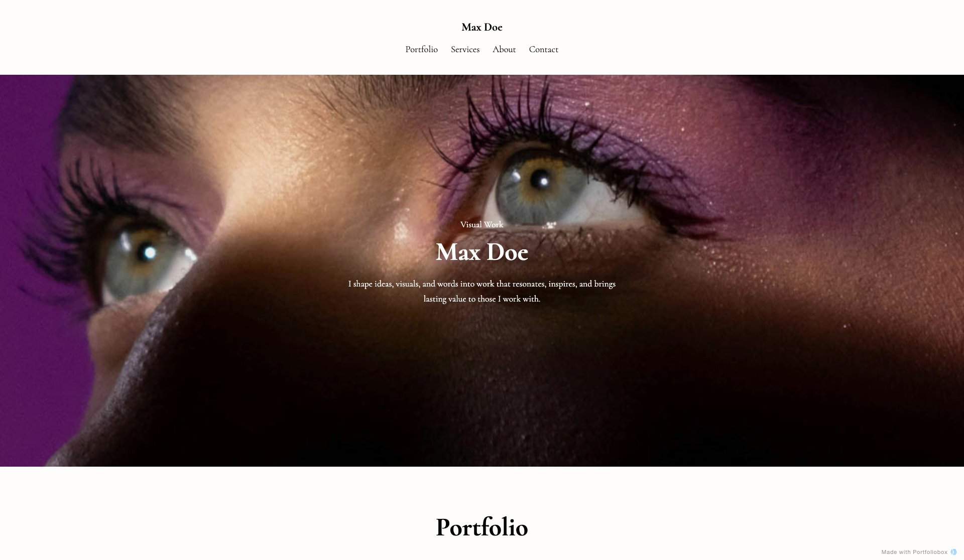Click the Portfolio section heading
The height and width of the screenshot is (560, 964).
482,527
